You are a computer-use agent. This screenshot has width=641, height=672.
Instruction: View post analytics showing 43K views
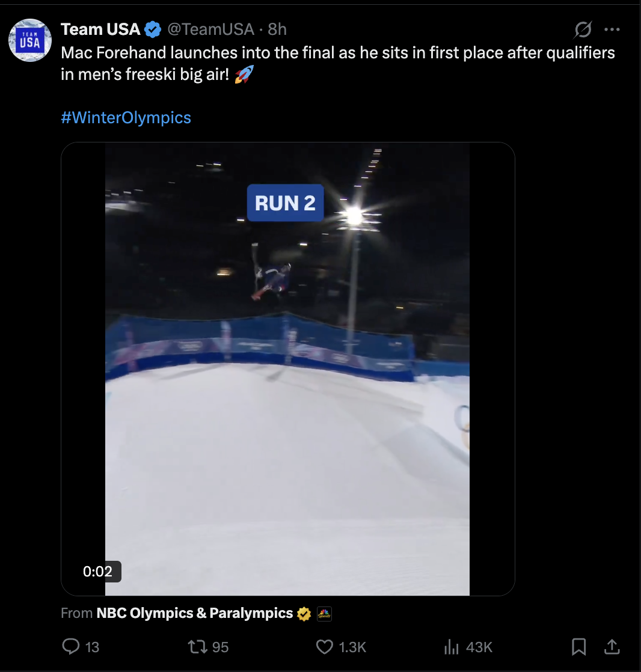451,647
